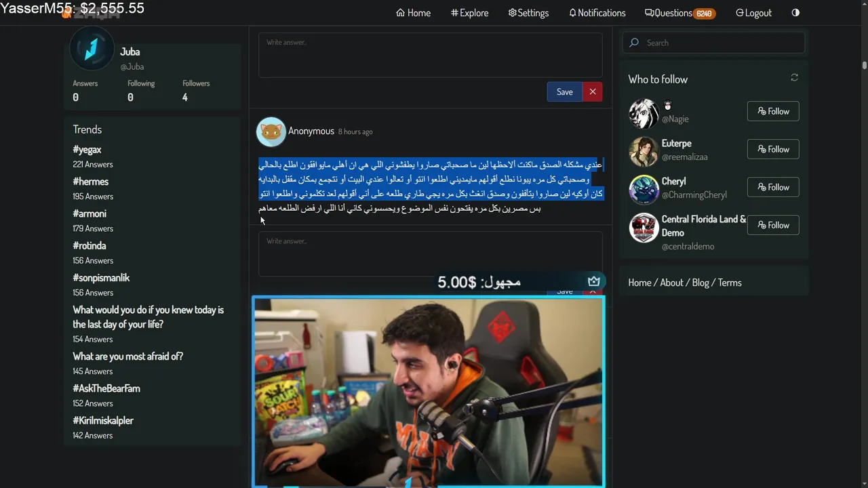Click the Terms footer link
868x488 pixels.
click(x=730, y=283)
